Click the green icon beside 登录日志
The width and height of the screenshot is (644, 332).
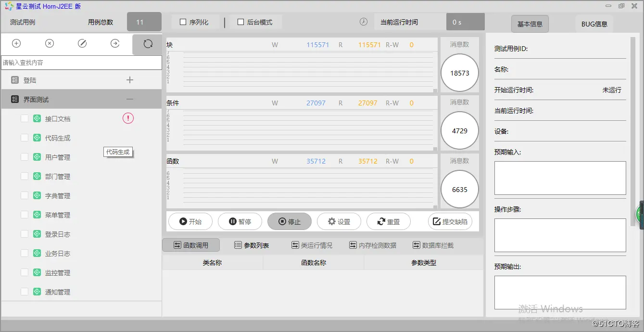(x=37, y=234)
